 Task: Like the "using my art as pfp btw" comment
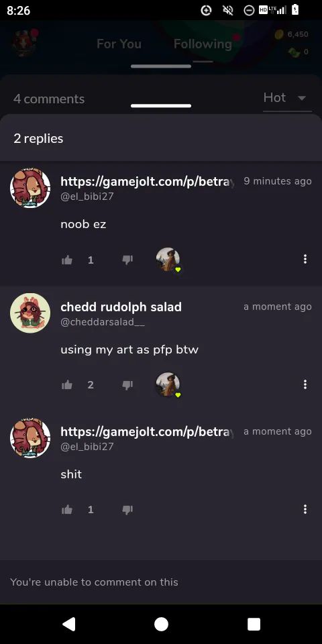point(67,385)
